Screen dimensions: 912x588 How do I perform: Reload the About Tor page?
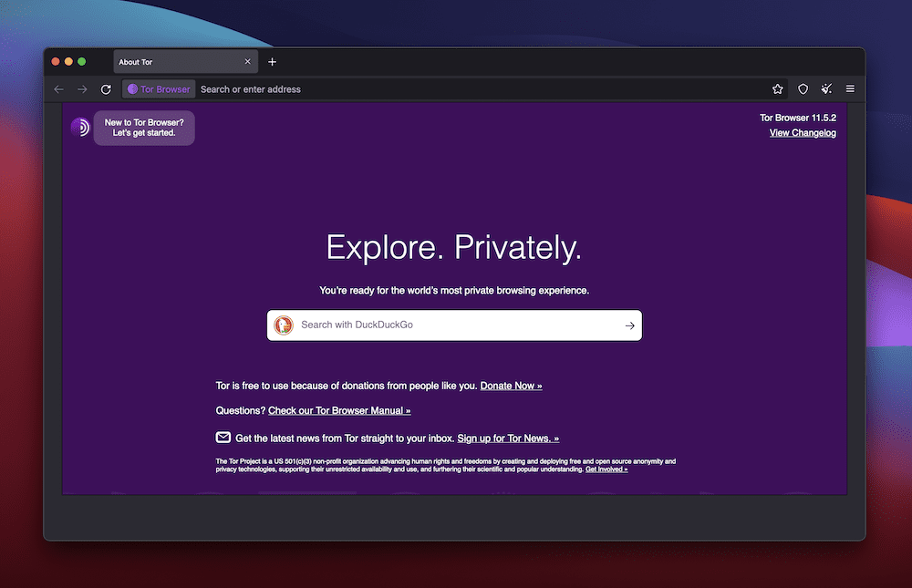tap(105, 88)
